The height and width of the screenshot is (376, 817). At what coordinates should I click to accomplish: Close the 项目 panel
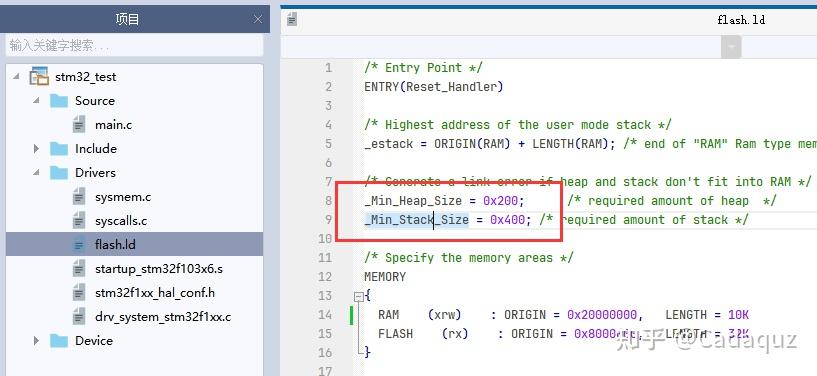click(258, 19)
